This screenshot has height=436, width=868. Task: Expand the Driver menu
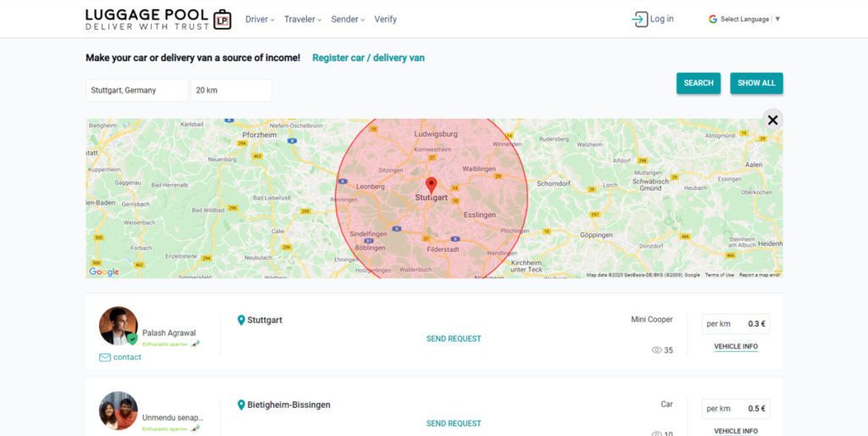pos(259,20)
